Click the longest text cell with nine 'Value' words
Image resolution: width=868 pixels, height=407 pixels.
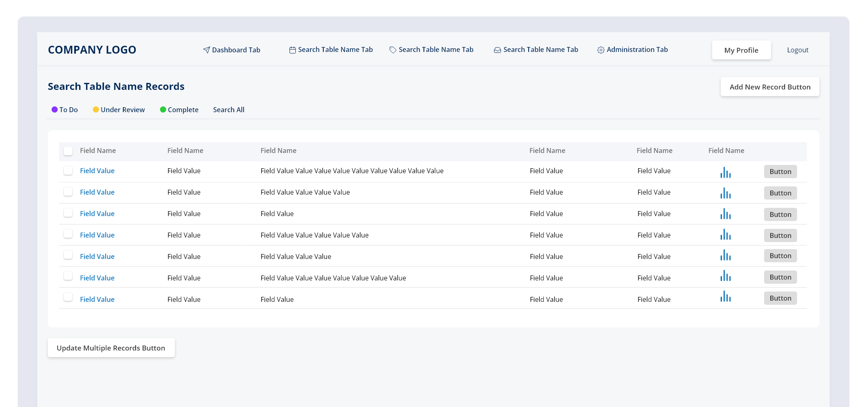tap(352, 171)
